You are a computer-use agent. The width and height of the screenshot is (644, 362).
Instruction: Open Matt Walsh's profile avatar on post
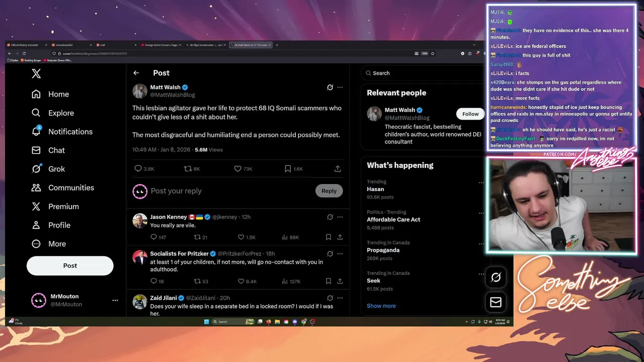pyautogui.click(x=140, y=91)
